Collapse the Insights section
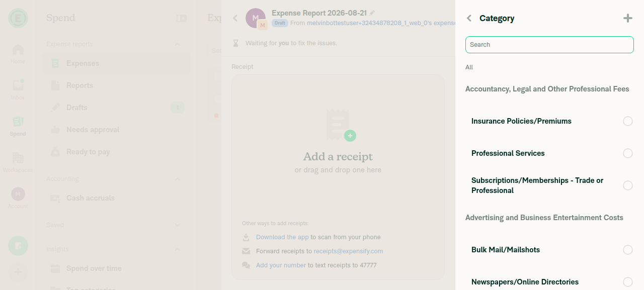 (x=177, y=249)
